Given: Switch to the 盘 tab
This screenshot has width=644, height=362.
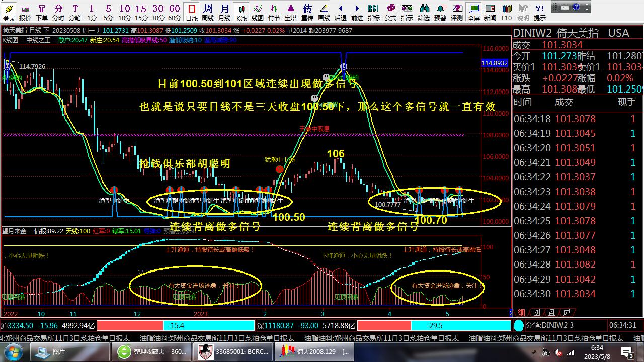Looking at the screenshot, I should tap(551, 312).
